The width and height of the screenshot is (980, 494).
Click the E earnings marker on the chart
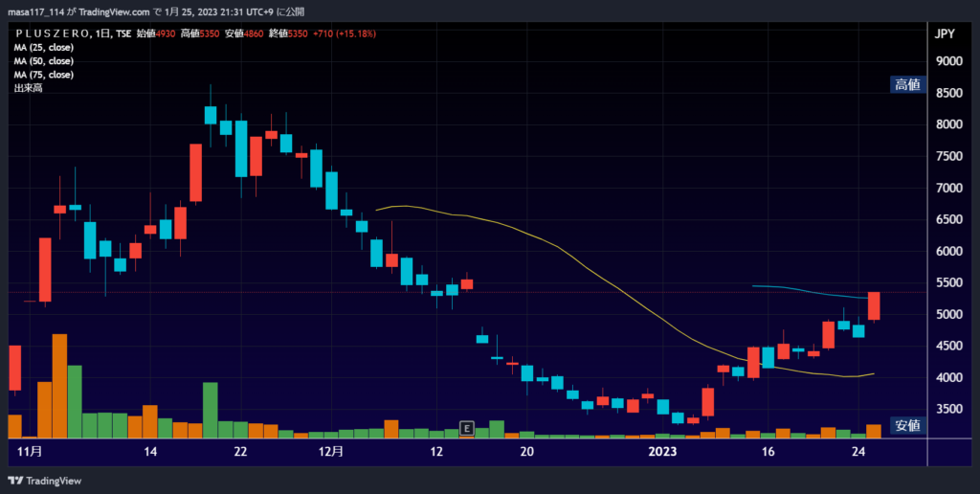466,428
